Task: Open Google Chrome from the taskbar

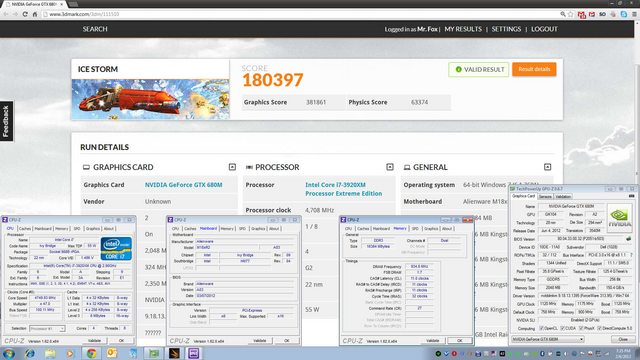Action: 91,353
